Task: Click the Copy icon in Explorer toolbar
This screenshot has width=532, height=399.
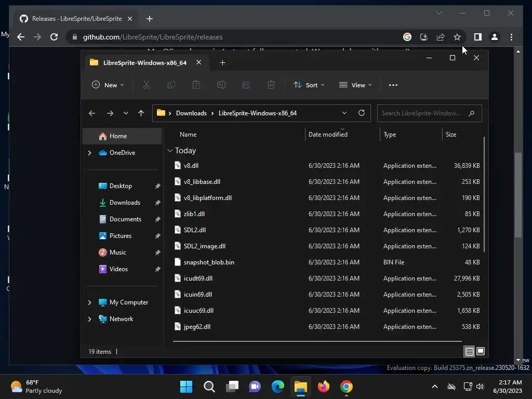Action: (171, 85)
